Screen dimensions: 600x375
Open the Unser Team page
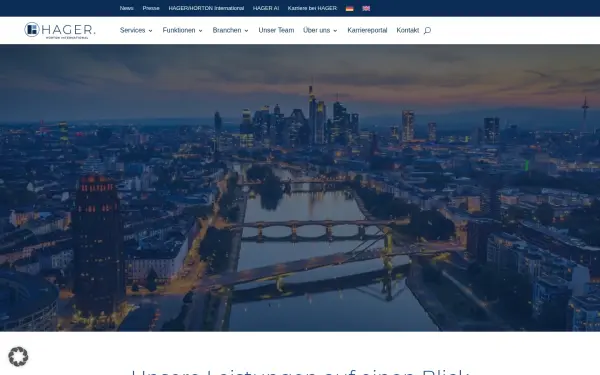pos(276,30)
